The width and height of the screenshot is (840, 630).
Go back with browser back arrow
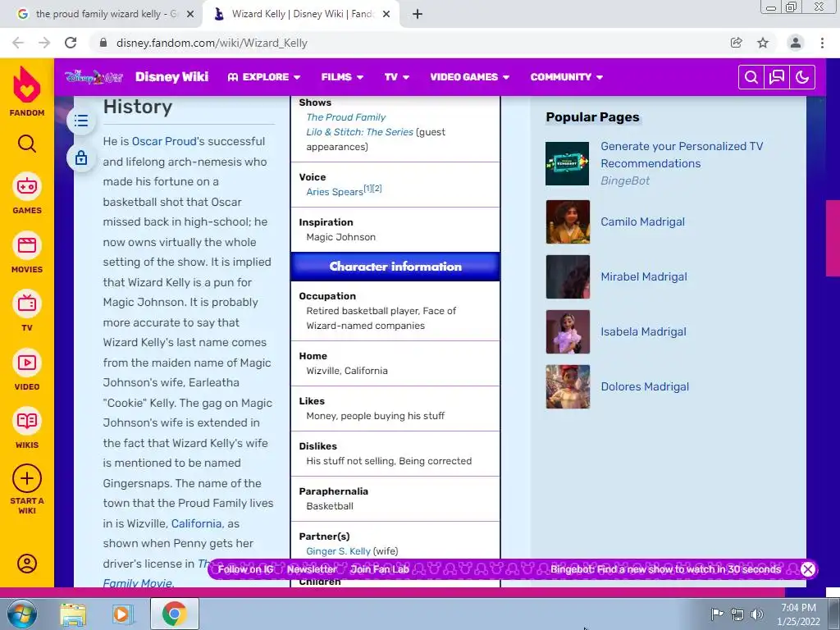coord(18,43)
